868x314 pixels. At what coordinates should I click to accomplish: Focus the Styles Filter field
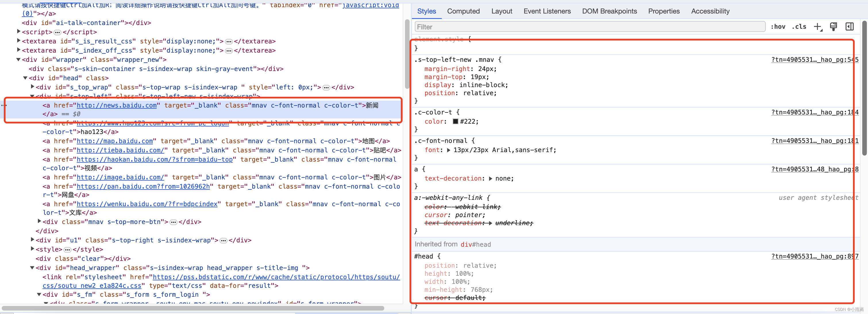click(x=590, y=27)
